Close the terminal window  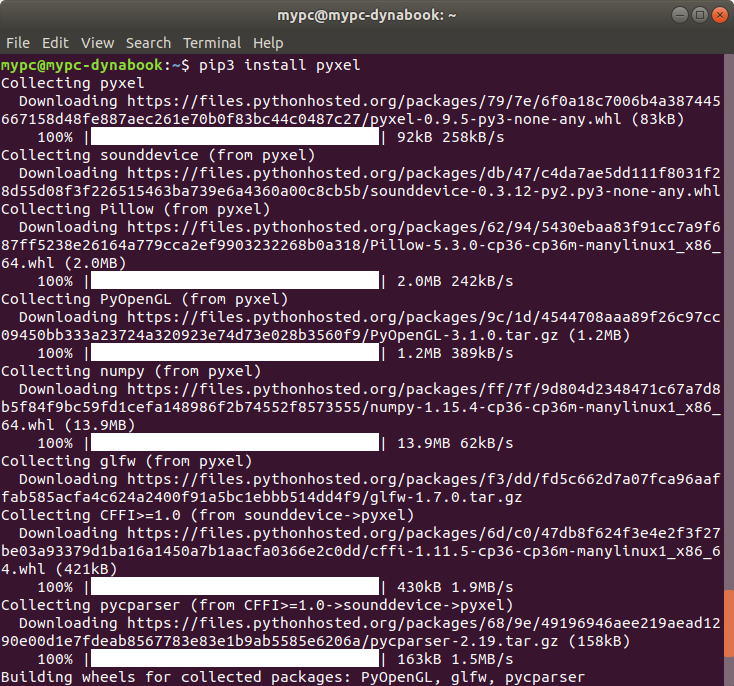719,15
